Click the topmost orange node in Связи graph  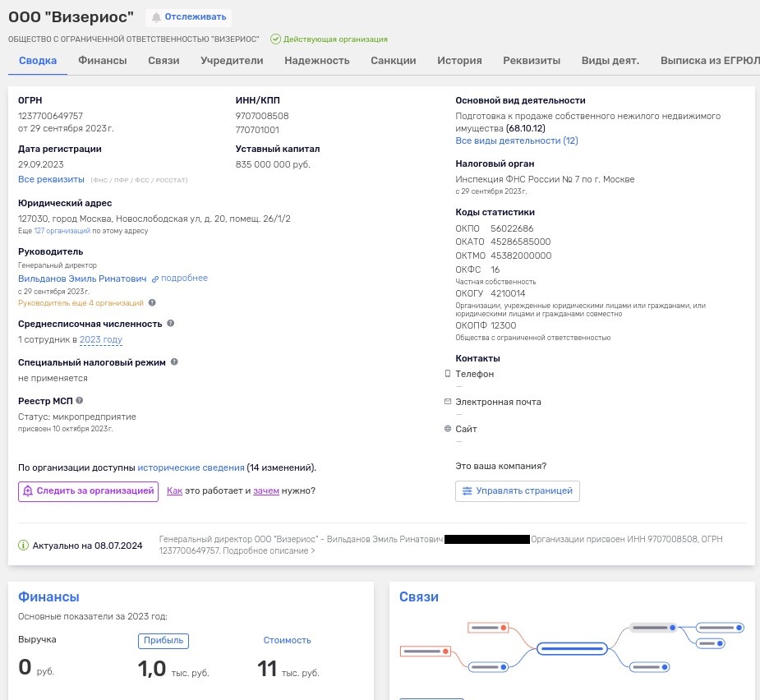pyautogui.click(x=488, y=628)
